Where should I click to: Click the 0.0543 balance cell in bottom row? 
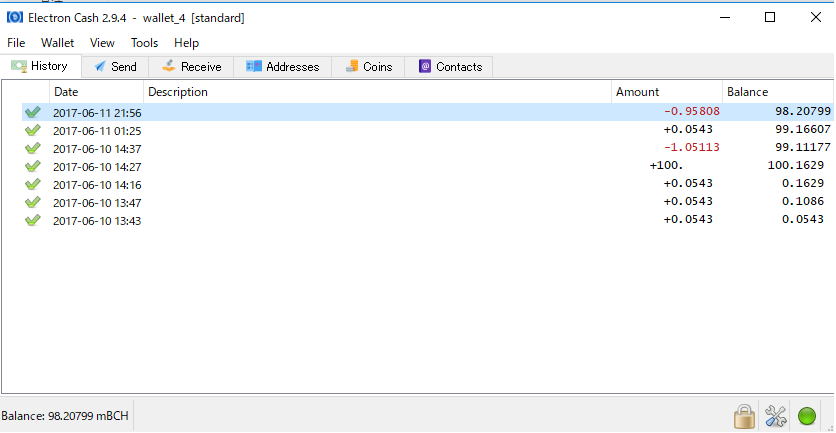[x=803, y=219]
